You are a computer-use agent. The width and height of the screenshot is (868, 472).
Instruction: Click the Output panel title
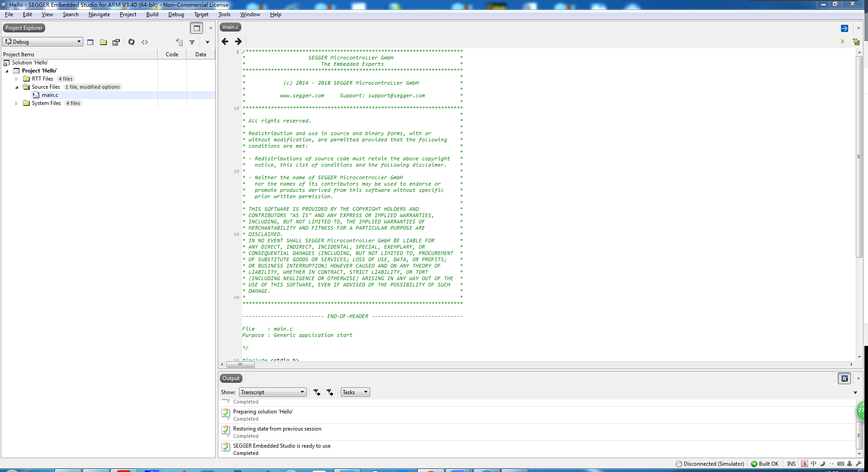tap(231, 378)
